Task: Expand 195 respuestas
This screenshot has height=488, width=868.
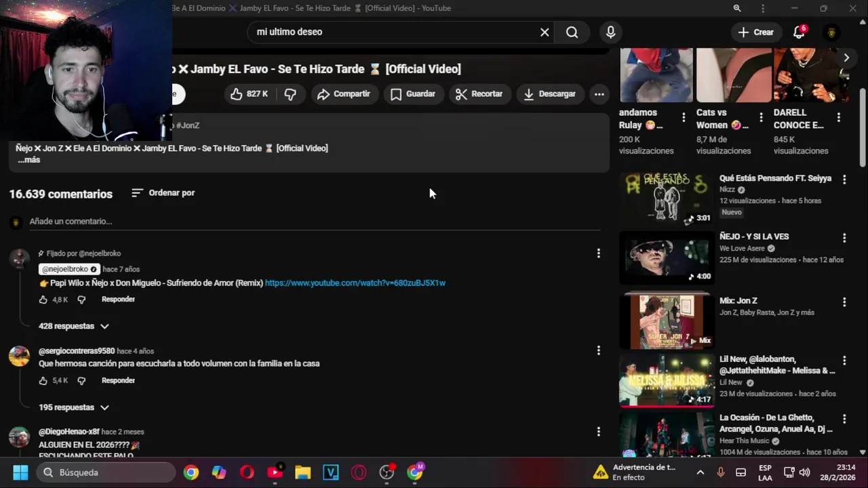Action: pos(73,408)
